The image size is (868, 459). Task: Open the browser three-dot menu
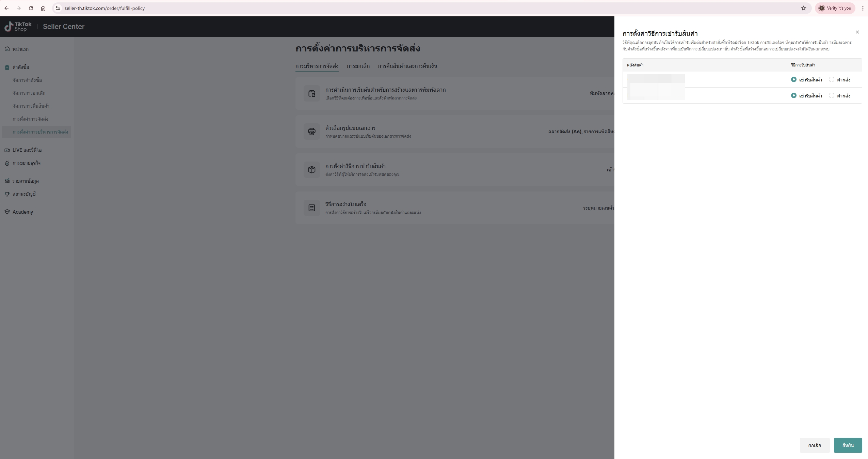pos(863,8)
